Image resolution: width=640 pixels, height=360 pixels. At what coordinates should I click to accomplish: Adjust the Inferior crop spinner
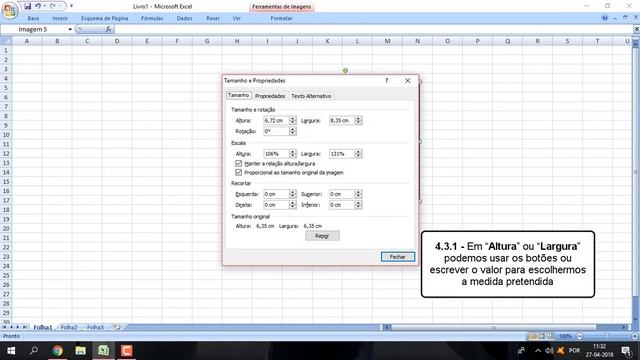click(358, 204)
